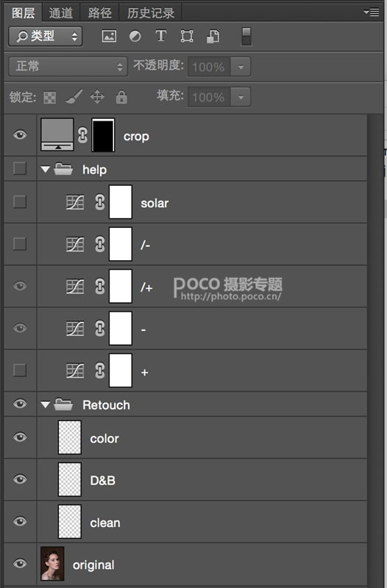Filter for shape layers icon
Screen dimensions: 387x588
pyautogui.click(x=187, y=36)
